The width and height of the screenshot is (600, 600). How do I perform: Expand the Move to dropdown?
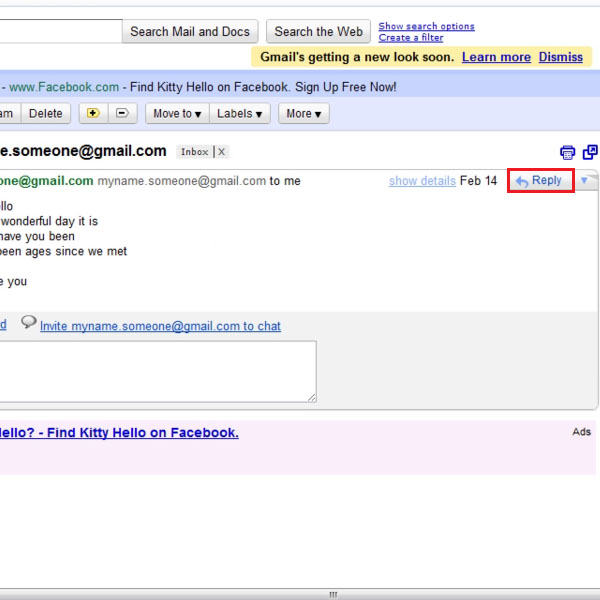click(x=177, y=113)
